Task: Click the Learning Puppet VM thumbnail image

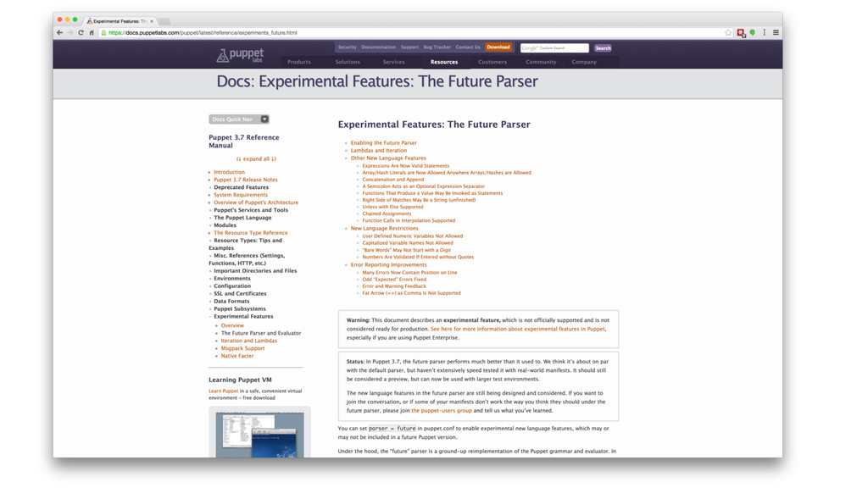Action: click(x=259, y=433)
